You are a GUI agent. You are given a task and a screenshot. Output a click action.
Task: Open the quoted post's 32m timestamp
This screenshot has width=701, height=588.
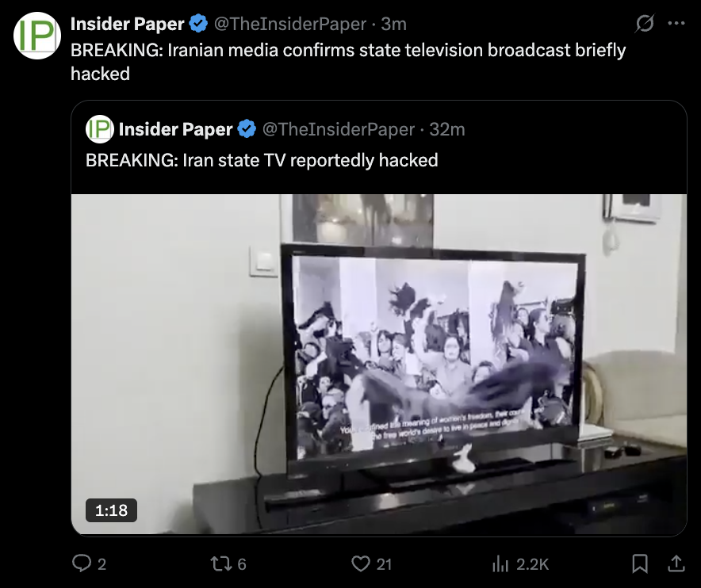(447, 130)
